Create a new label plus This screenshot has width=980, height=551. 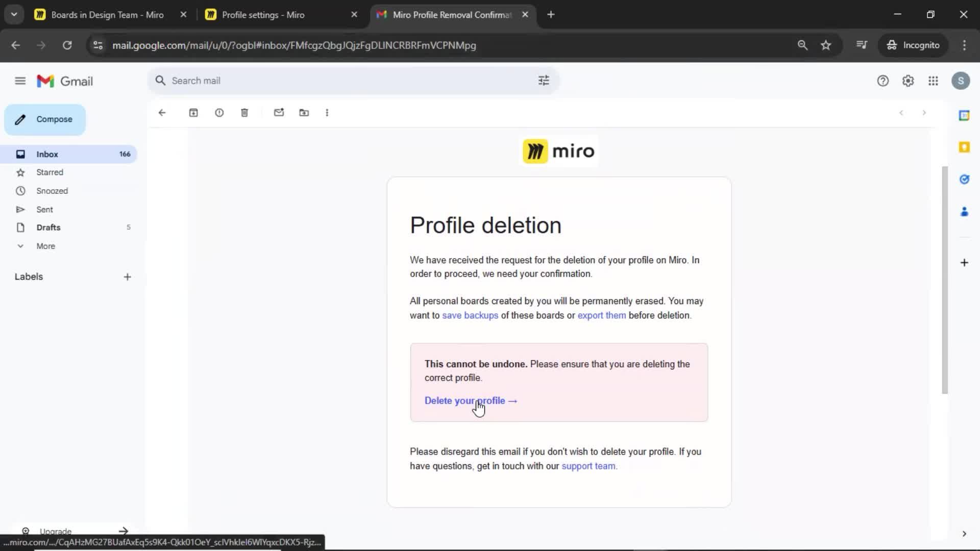click(x=128, y=277)
